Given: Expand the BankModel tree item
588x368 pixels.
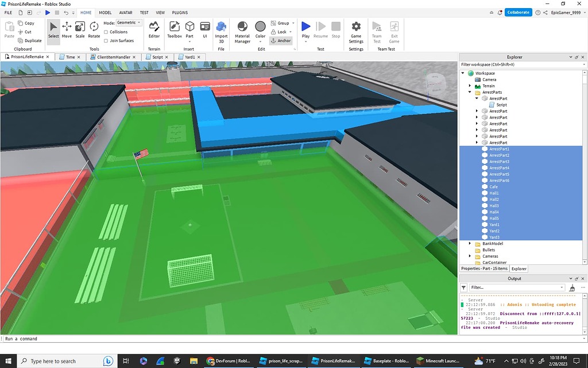Looking at the screenshot, I should tap(470, 244).
